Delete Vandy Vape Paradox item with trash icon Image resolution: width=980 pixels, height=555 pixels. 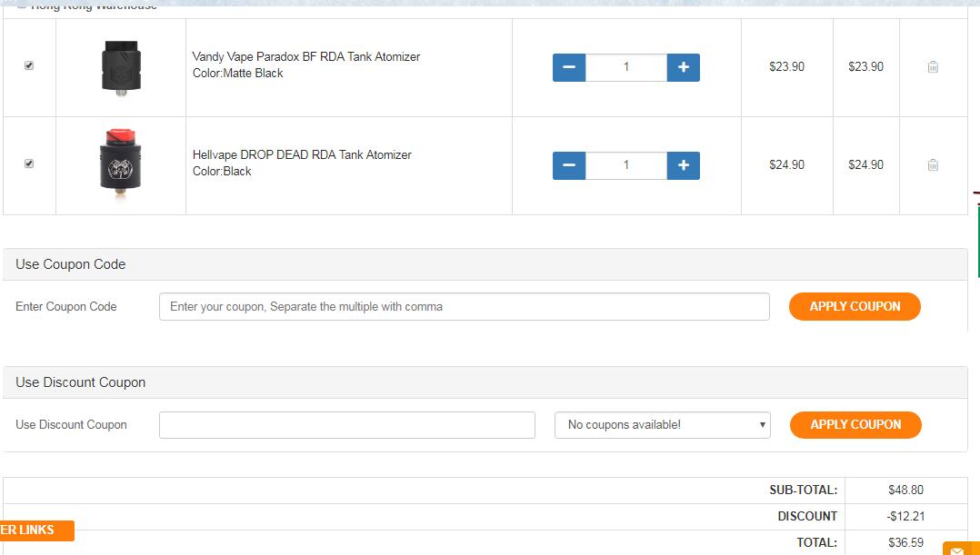(x=933, y=67)
